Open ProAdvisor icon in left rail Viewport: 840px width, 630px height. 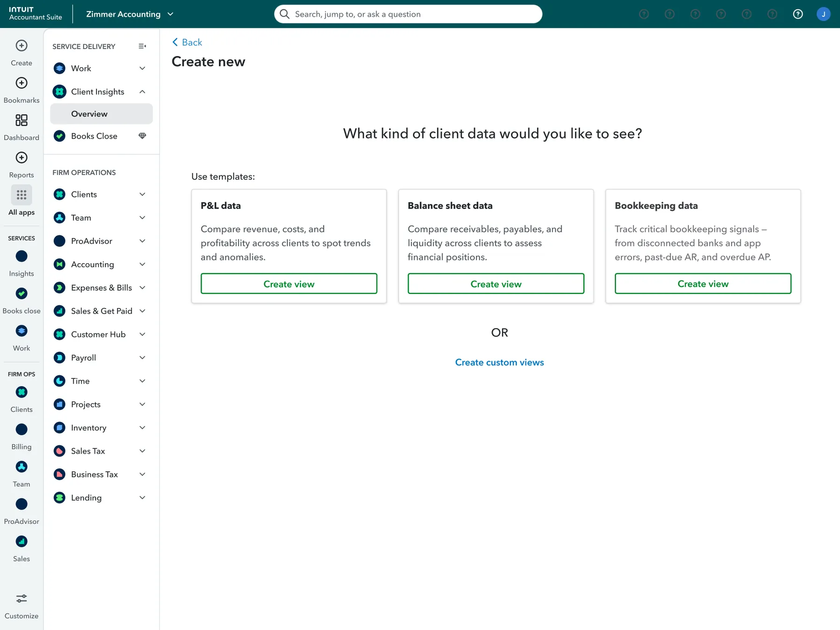[21, 504]
